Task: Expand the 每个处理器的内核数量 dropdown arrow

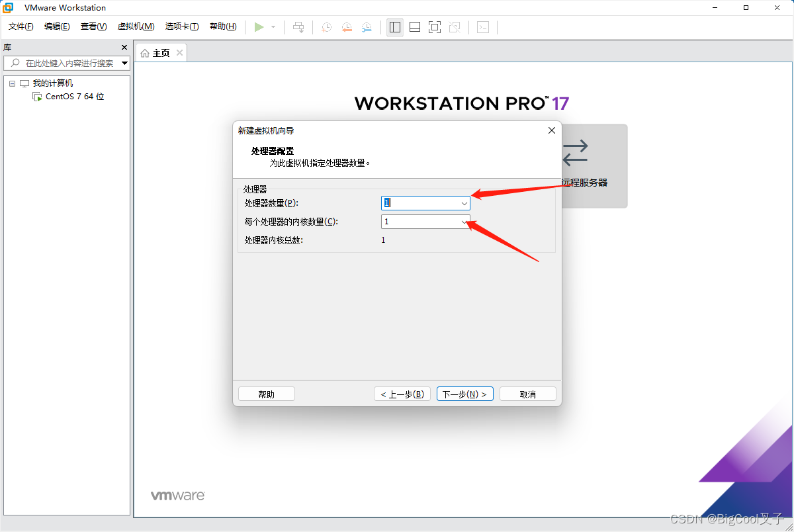Action: click(464, 222)
